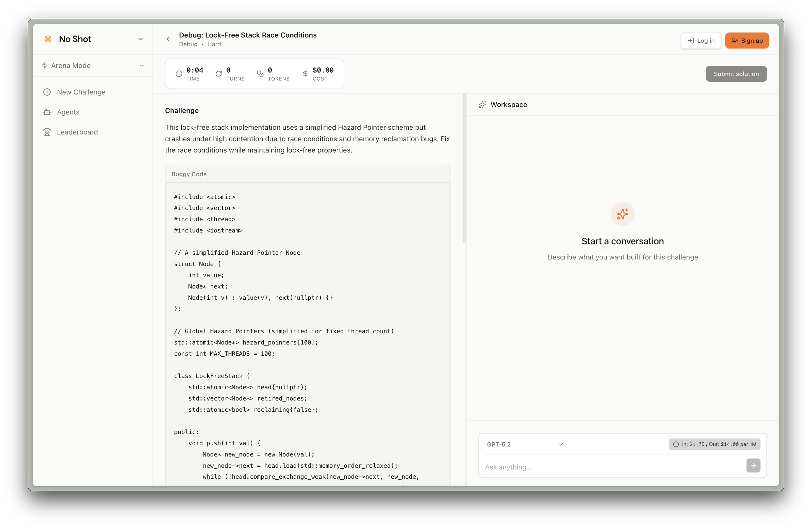Open the Leaderboard page

77,132
